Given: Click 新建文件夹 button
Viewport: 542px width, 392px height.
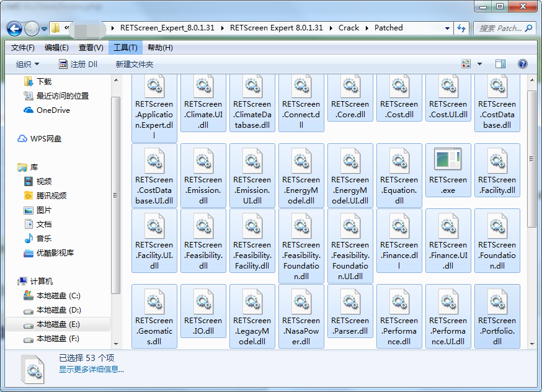Looking at the screenshot, I should [135, 65].
